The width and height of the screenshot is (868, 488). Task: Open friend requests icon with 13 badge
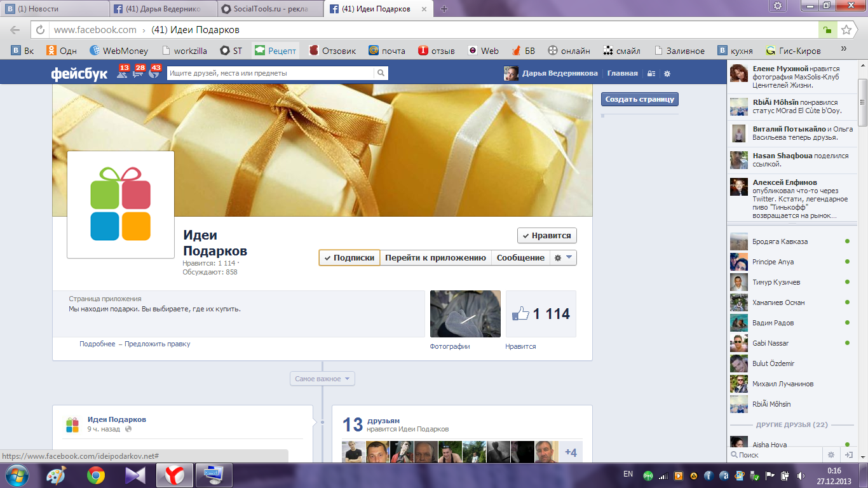tap(122, 72)
